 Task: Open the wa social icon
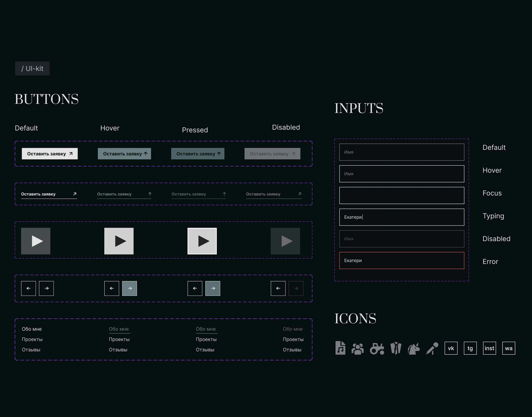(x=509, y=348)
